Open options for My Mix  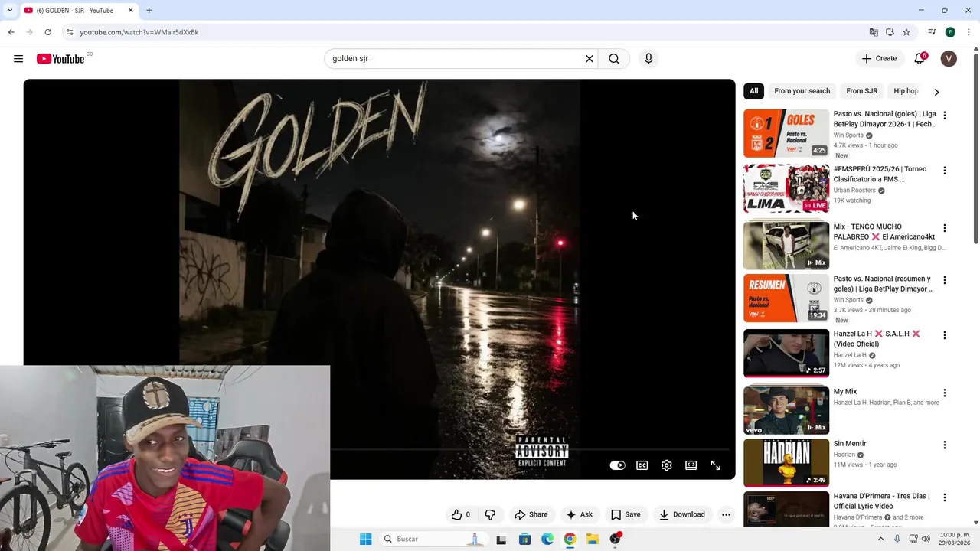(944, 393)
